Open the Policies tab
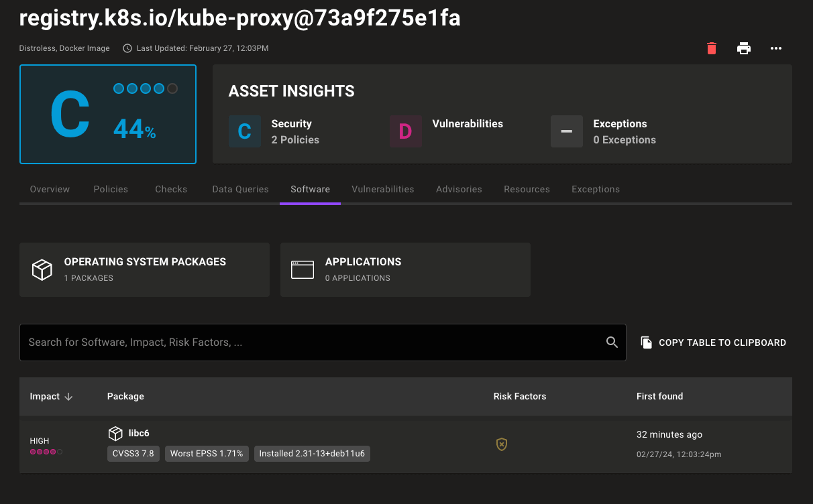 click(110, 189)
